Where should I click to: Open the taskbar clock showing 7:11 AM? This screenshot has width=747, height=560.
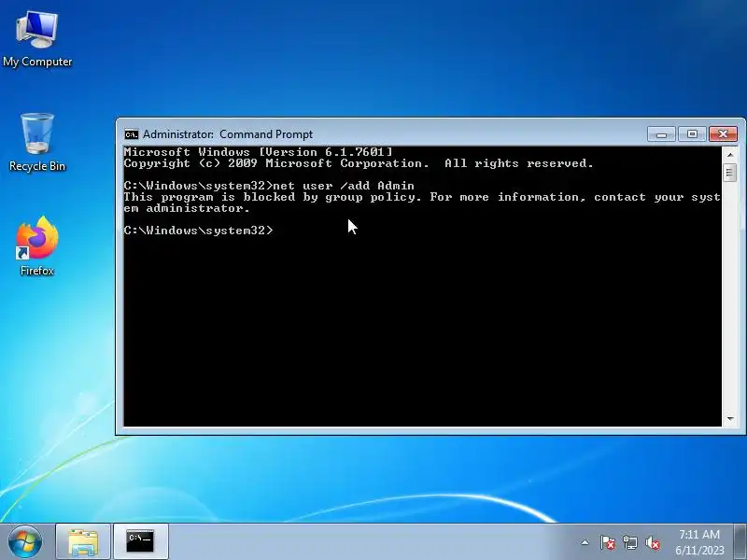click(x=699, y=542)
